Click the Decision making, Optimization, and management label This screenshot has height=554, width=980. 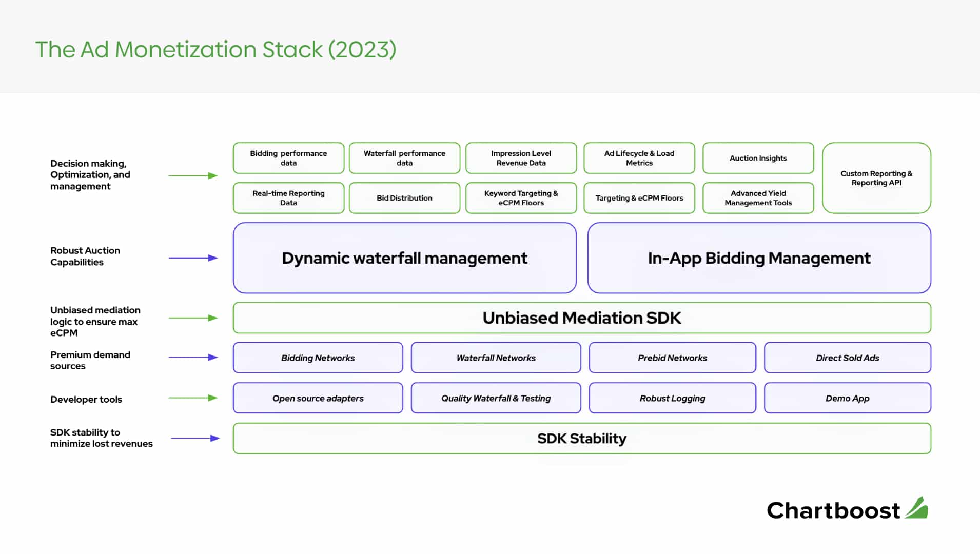pos(90,175)
